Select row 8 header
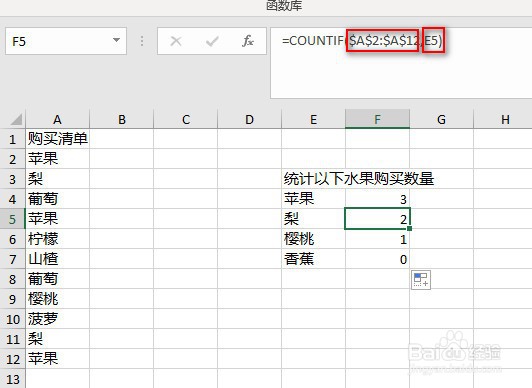The height and width of the screenshot is (388, 532). pyautogui.click(x=13, y=279)
